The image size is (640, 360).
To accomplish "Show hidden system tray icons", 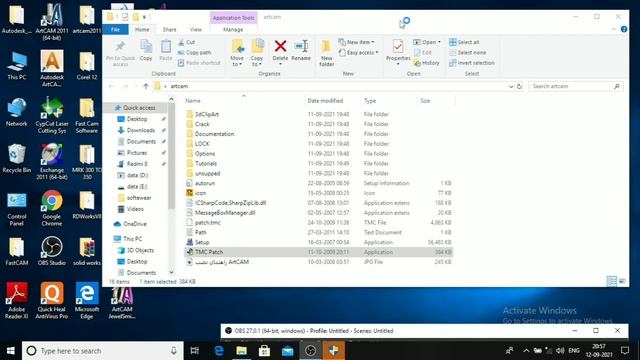I will [x=526, y=351].
